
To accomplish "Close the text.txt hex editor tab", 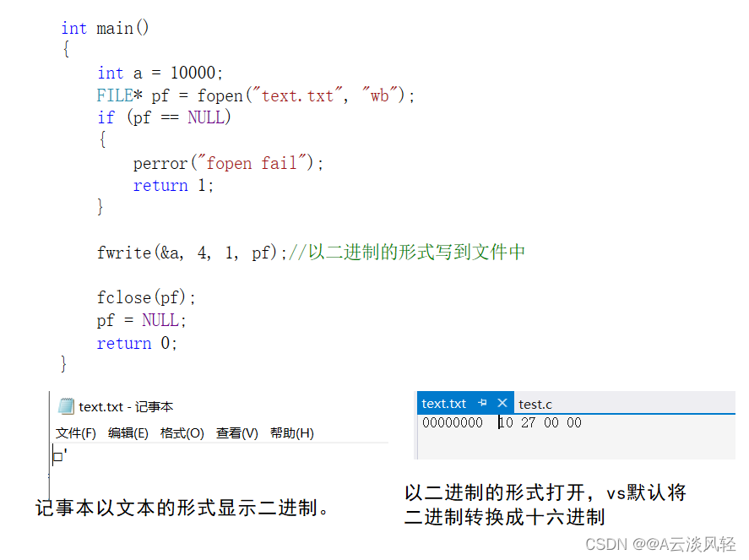I will [x=502, y=403].
